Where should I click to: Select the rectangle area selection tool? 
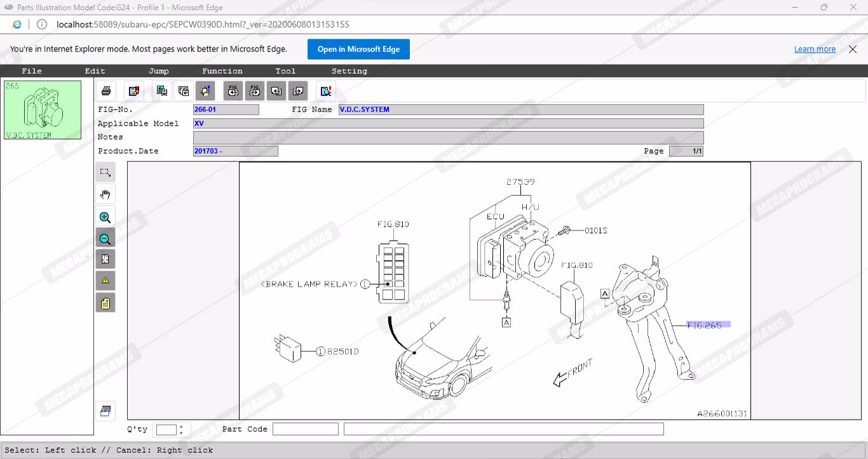pyautogui.click(x=105, y=172)
